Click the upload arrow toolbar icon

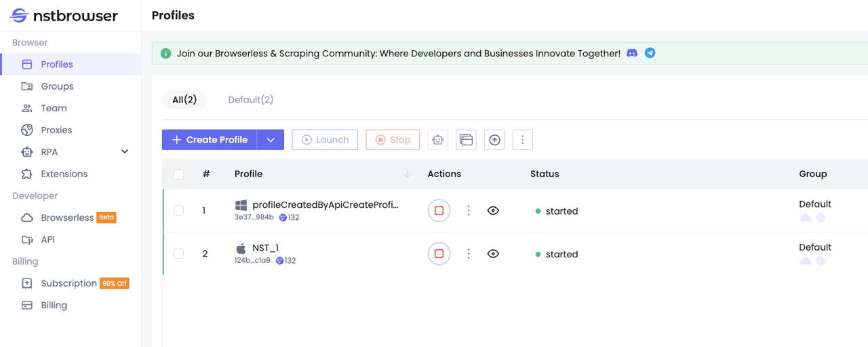[494, 140]
